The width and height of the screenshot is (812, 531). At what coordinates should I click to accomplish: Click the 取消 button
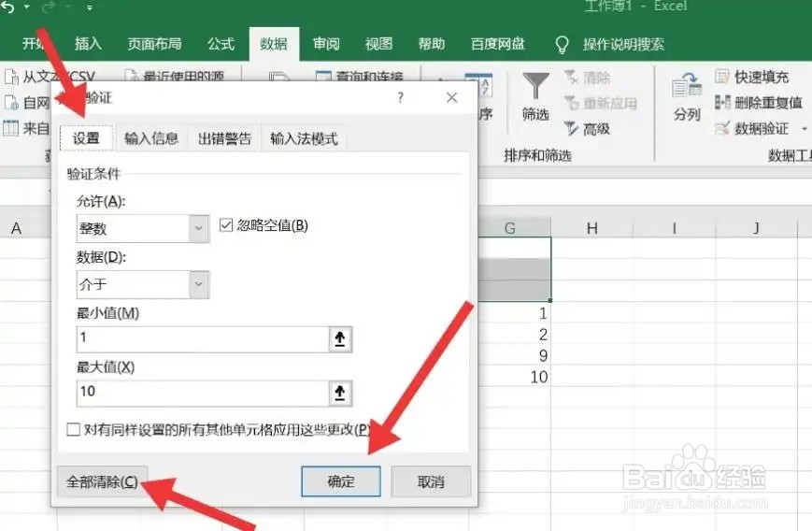point(431,481)
